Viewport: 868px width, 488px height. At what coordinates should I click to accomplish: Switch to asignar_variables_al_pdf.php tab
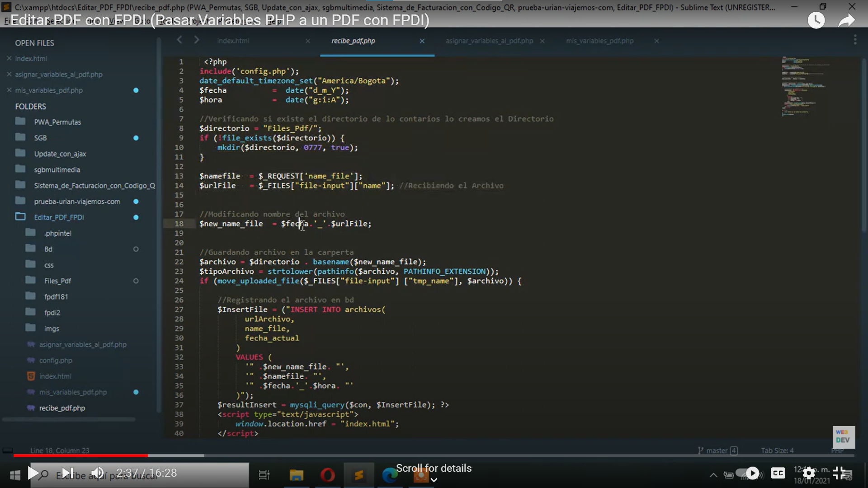coord(489,41)
